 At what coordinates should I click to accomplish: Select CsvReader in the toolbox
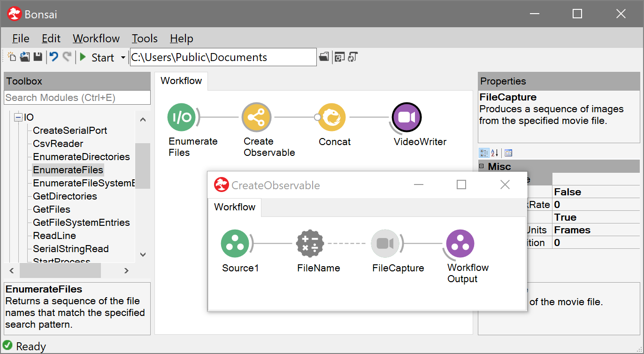coord(58,144)
